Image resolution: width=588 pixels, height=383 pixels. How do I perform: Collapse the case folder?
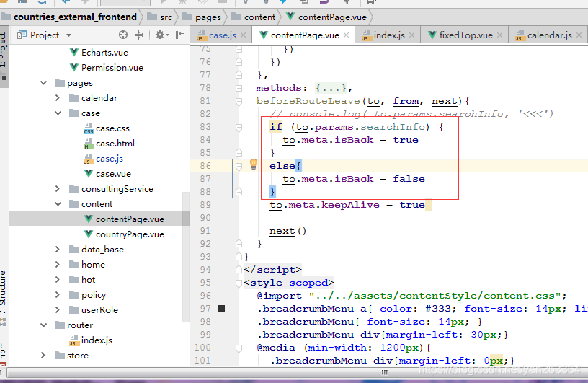(58, 113)
